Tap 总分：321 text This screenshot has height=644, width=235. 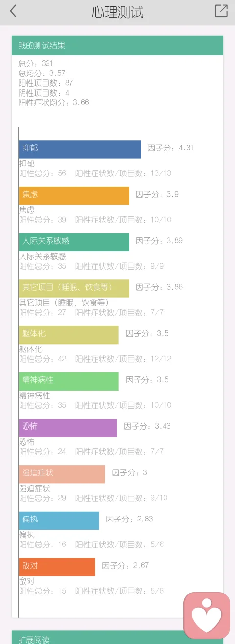(x=36, y=63)
